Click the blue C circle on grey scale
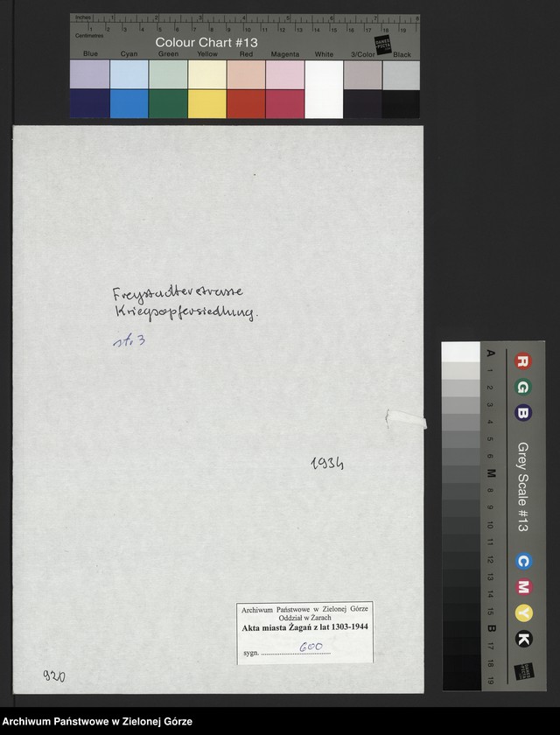 (x=523, y=561)
